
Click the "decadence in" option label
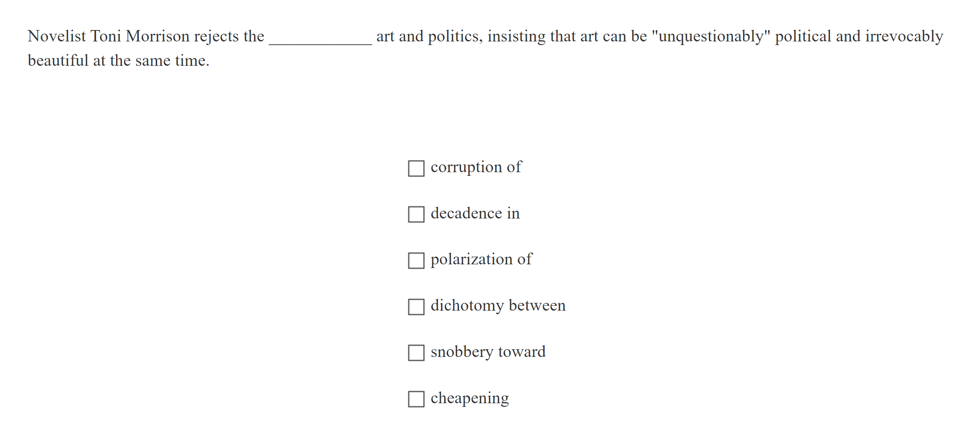475,213
